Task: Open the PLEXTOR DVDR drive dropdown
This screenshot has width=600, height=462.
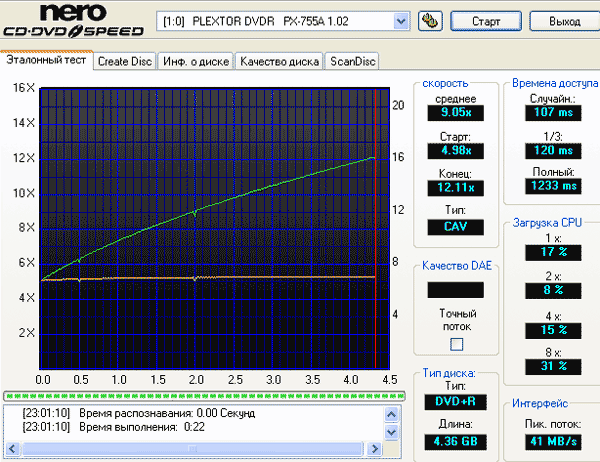Action: (401, 21)
